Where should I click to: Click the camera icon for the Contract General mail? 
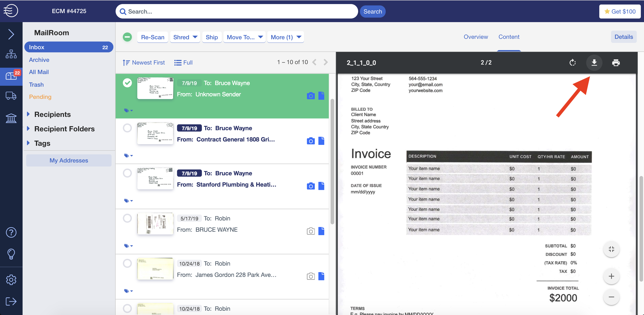point(310,141)
